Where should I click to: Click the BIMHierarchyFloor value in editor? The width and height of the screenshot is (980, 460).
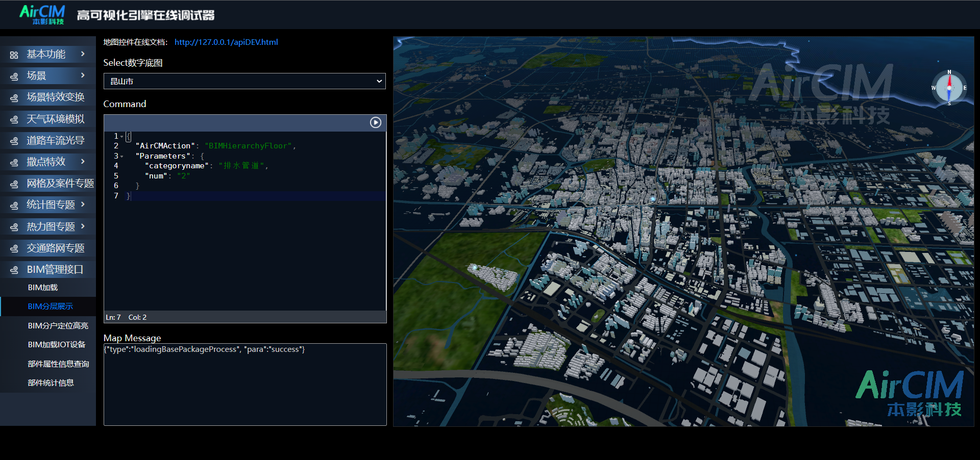click(x=248, y=146)
